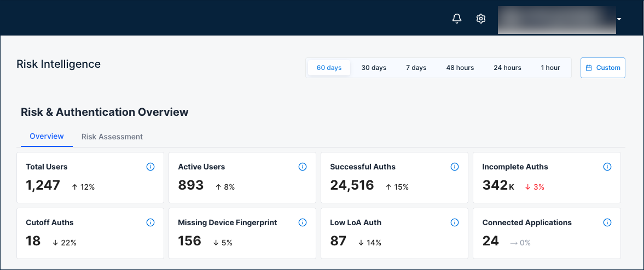Switch time range to 1 hour

click(550, 68)
